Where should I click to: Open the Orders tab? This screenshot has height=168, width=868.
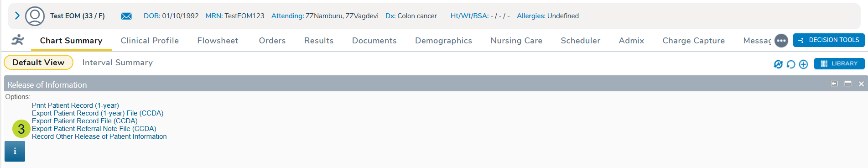(x=272, y=41)
